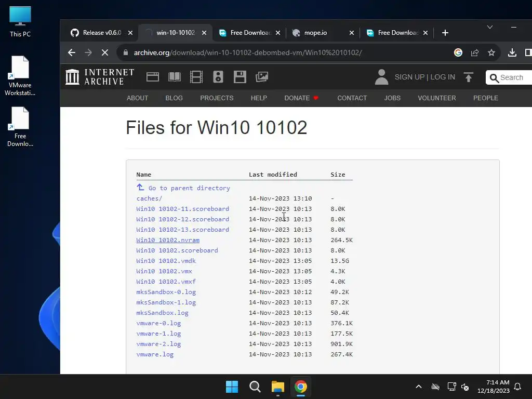This screenshot has height=399, width=532.
Task: Click the LOG IN link
Action: 443,77
